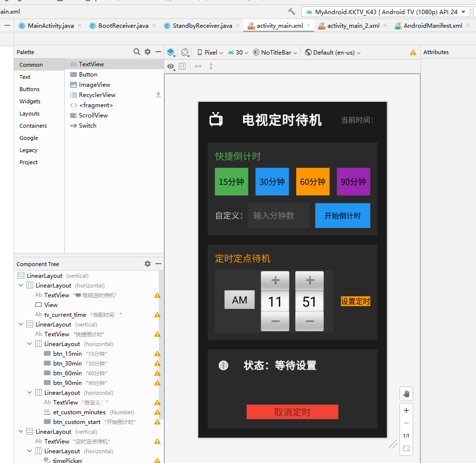Click the 开始倒计时 button in the preview

[342, 215]
